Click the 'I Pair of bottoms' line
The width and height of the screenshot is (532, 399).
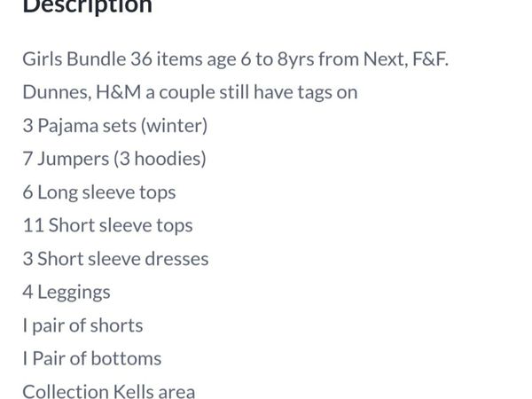click(92, 358)
